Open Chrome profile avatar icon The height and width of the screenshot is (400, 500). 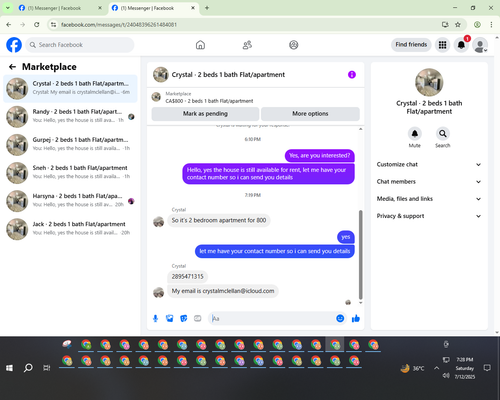tap(477, 24)
